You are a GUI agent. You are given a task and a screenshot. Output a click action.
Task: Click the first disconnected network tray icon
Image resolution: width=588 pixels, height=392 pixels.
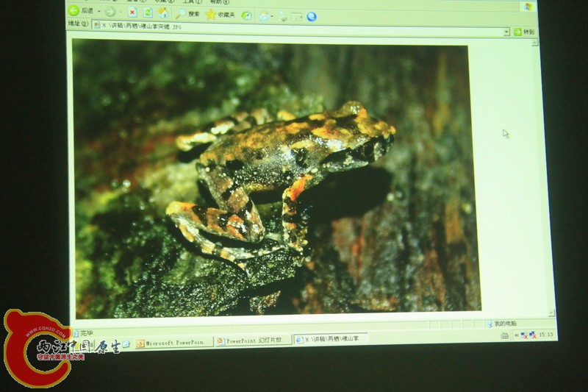tap(524, 335)
